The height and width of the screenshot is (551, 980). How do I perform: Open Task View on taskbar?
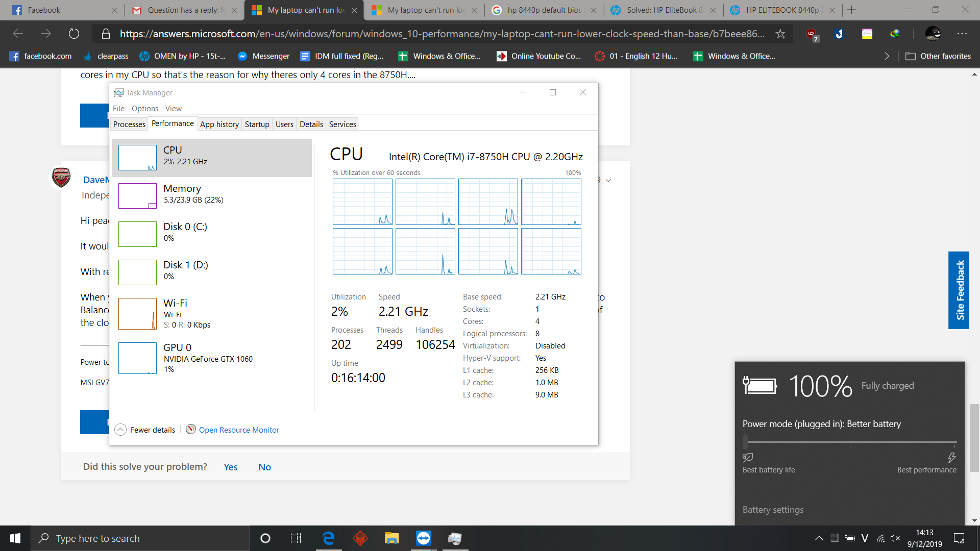[x=296, y=538]
